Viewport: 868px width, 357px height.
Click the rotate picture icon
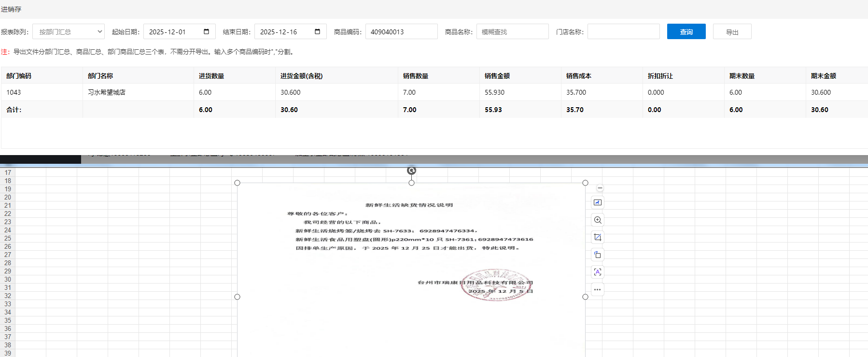click(x=598, y=255)
